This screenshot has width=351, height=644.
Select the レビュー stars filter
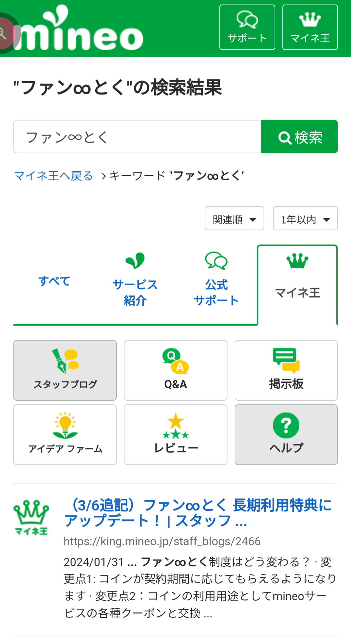tap(175, 434)
